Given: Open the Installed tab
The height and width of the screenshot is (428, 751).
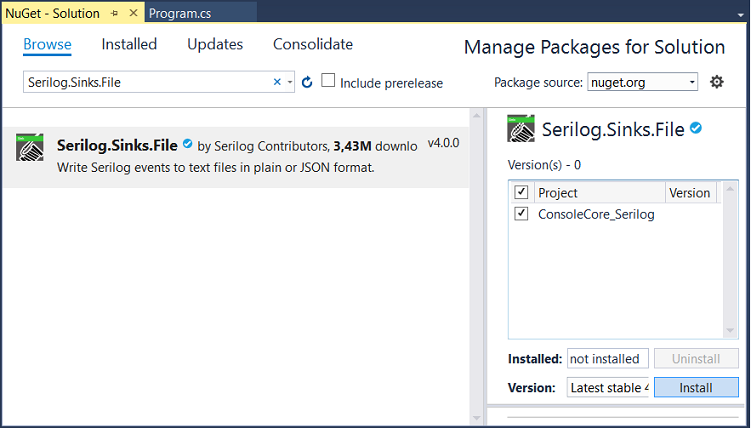Looking at the screenshot, I should [129, 44].
